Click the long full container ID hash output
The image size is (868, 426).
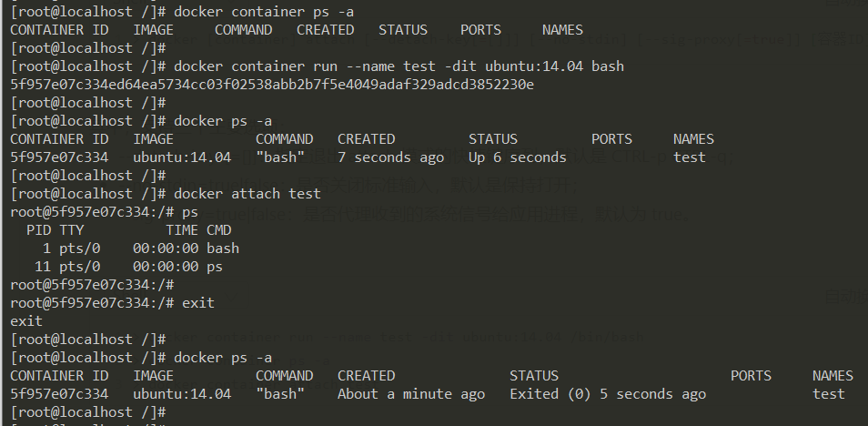tap(271, 85)
